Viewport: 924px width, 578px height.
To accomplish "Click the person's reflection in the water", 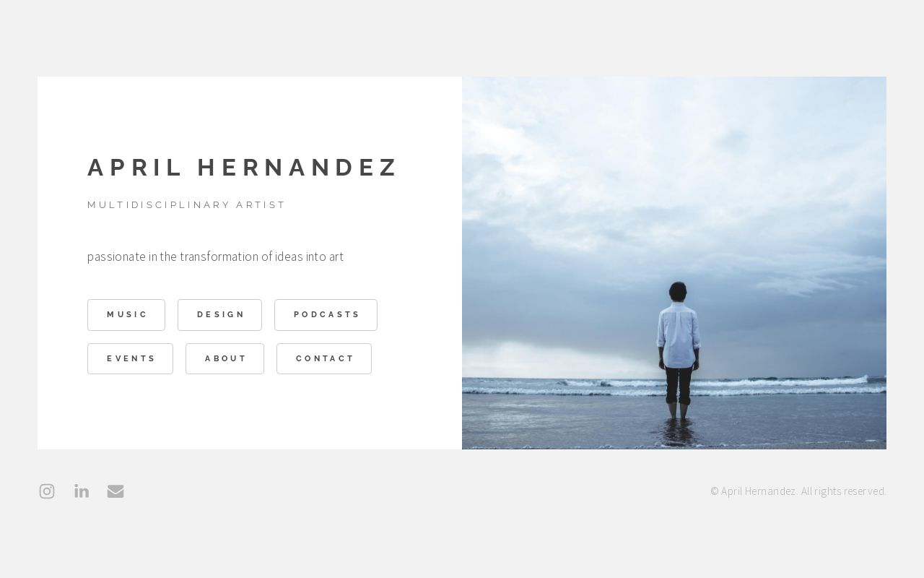I will tap(678, 432).
